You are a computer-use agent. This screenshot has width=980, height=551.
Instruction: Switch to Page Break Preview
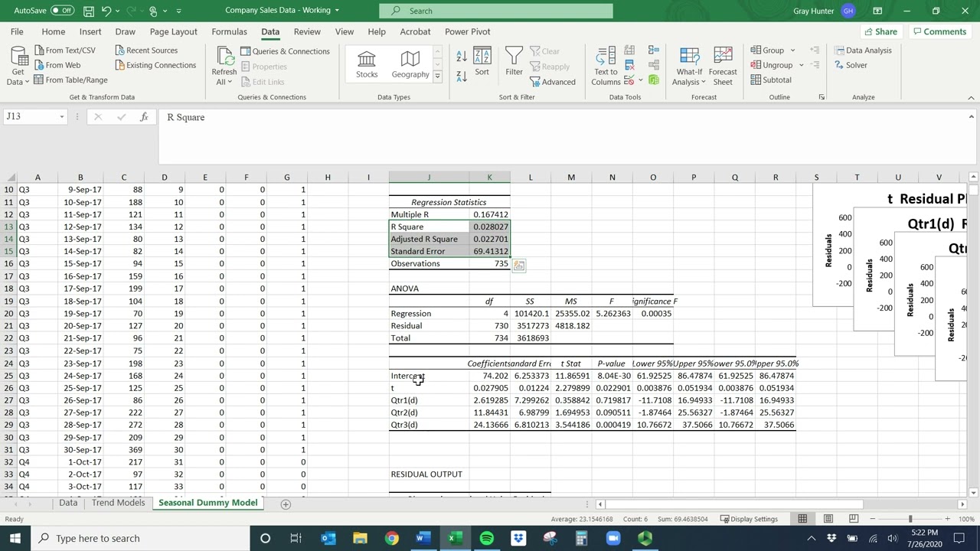[x=854, y=519]
